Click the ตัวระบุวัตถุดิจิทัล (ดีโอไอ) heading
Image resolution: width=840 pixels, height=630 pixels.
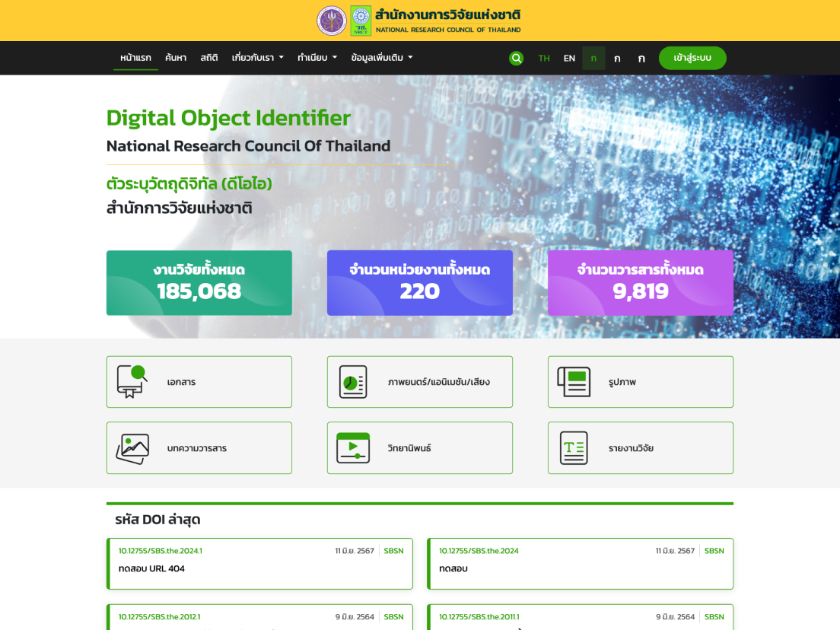coord(189,184)
